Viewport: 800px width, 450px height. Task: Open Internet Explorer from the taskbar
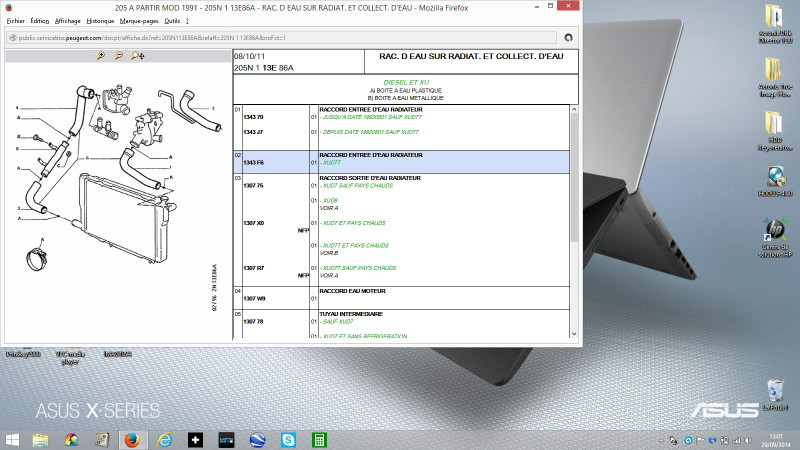point(164,440)
